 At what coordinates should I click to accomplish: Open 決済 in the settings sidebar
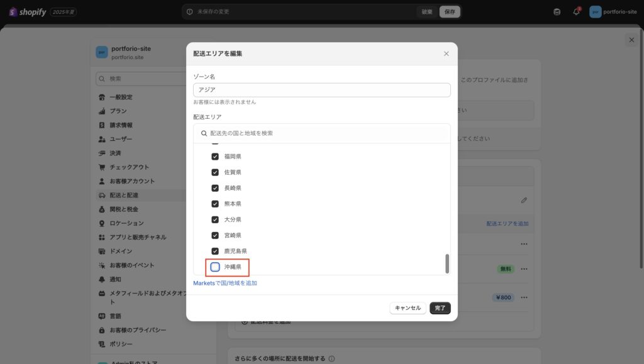coord(115,153)
